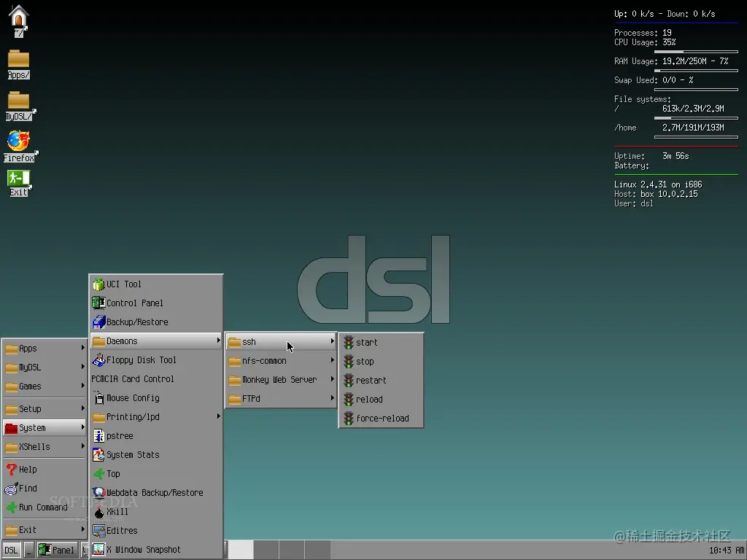This screenshot has width=747, height=560.
Task: Click the underscore taskbar button
Action: 28,550
